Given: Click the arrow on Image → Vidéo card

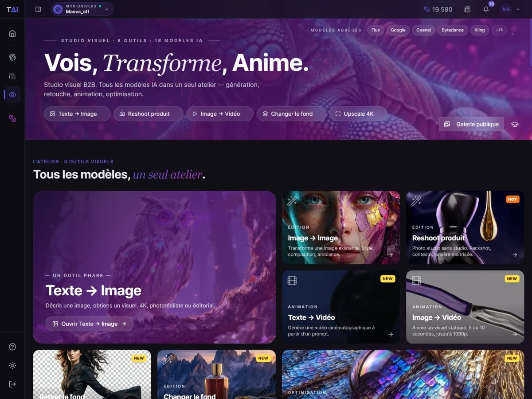Looking at the screenshot, I should coord(515,334).
